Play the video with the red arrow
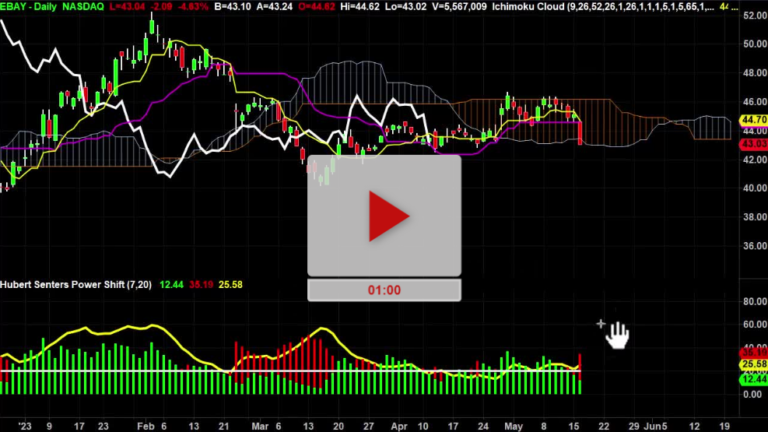The width and height of the screenshot is (768, 432). 384,215
